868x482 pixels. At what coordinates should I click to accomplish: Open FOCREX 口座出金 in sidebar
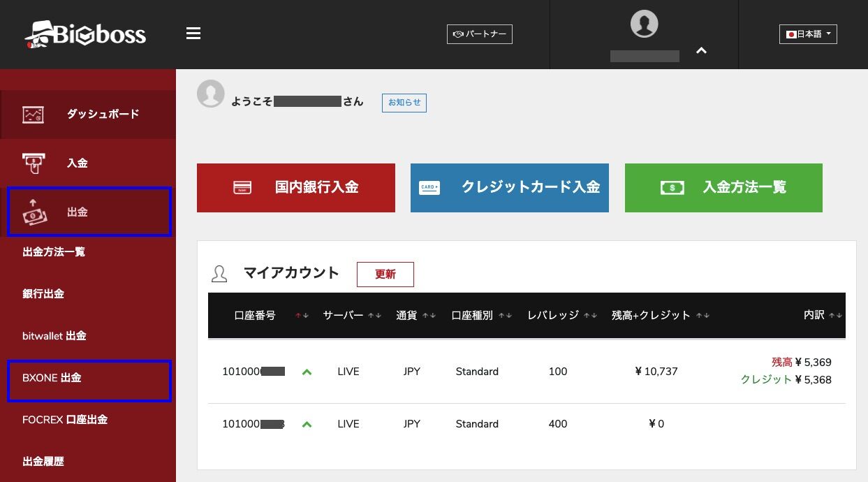click(x=65, y=419)
